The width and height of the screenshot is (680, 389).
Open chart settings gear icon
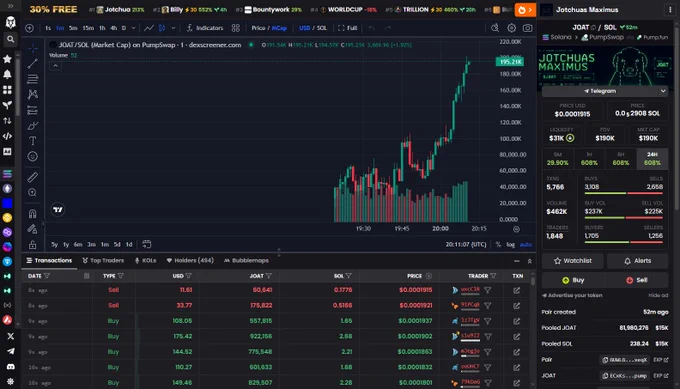(x=512, y=28)
